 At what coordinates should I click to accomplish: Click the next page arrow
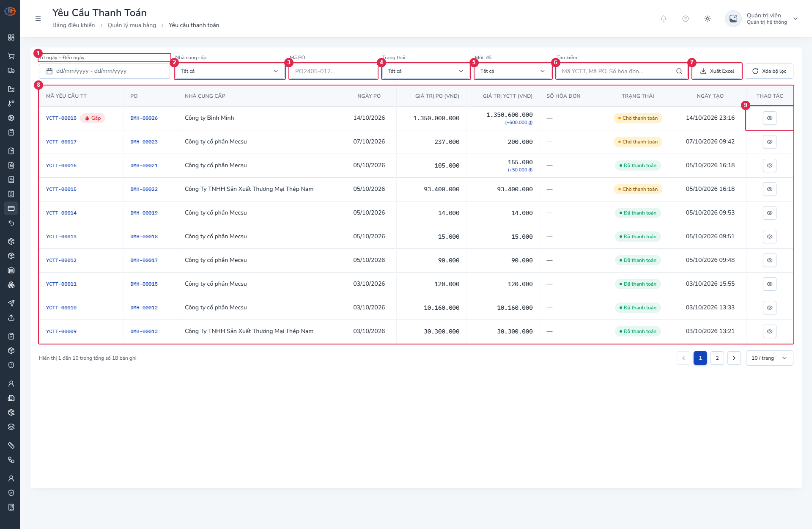734,358
